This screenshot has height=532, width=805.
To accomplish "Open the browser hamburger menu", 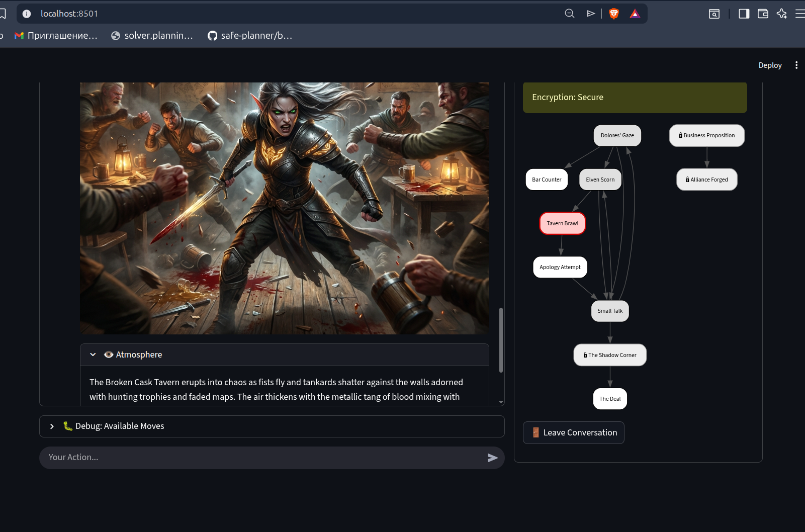I will (800, 14).
